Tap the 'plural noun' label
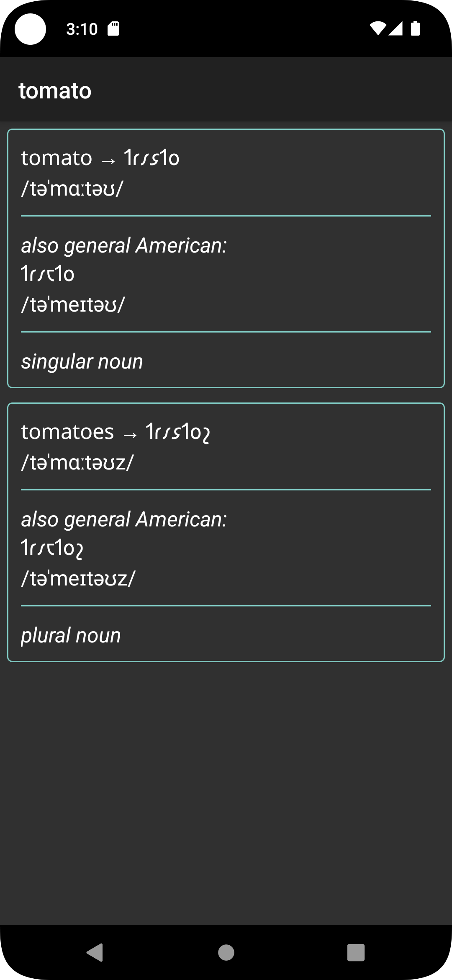 point(71,635)
